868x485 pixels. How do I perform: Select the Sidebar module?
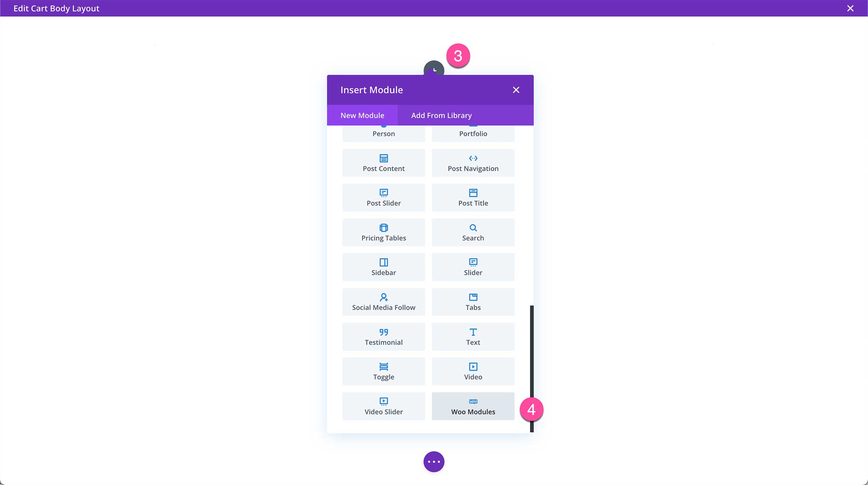[x=383, y=267]
